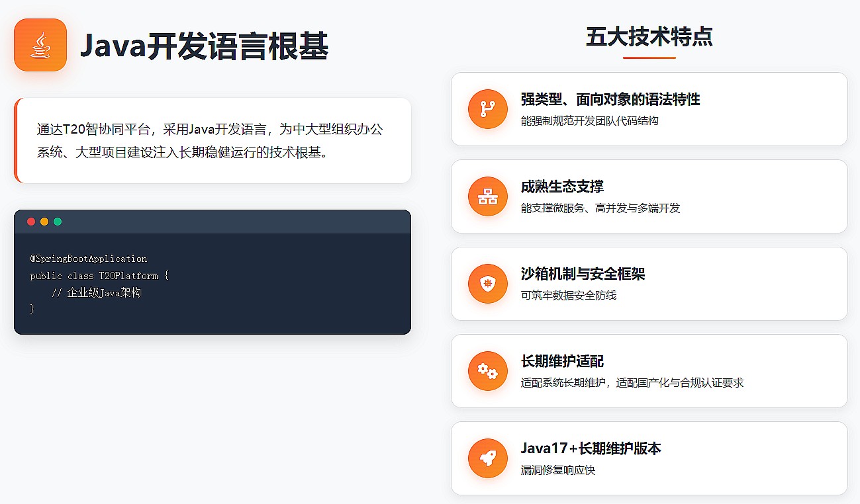The width and height of the screenshot is (860, 504).
Task: Open the 成熟生态支撑 card title
Action: click(x=562, y=187)
